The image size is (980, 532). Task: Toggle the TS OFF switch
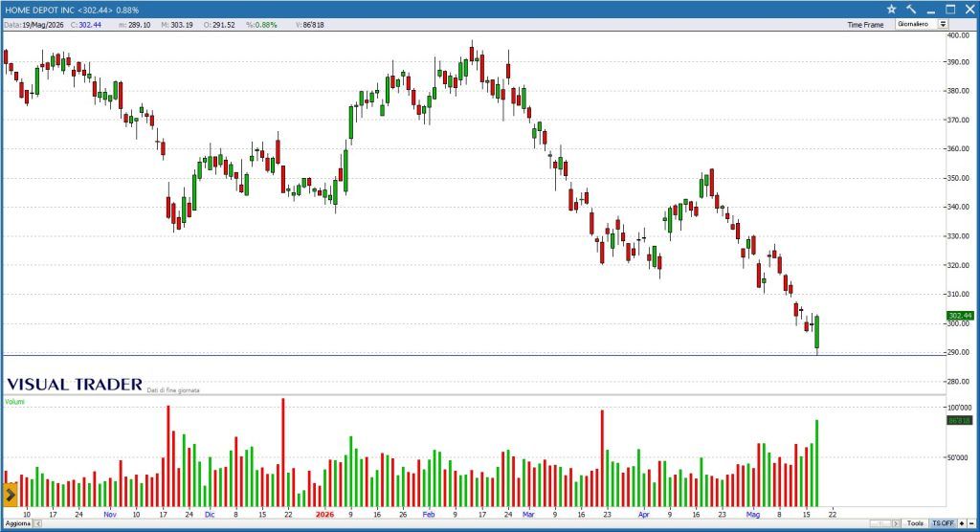pyautogui.click(x=943, y=523)
